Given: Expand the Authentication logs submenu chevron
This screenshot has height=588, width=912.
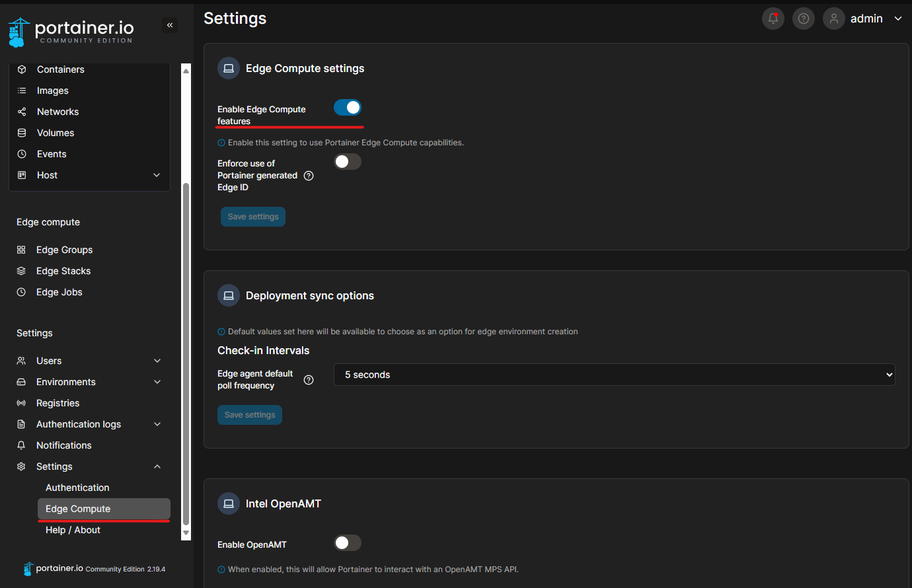Looking at the screenshot, I should pos(157,424).
